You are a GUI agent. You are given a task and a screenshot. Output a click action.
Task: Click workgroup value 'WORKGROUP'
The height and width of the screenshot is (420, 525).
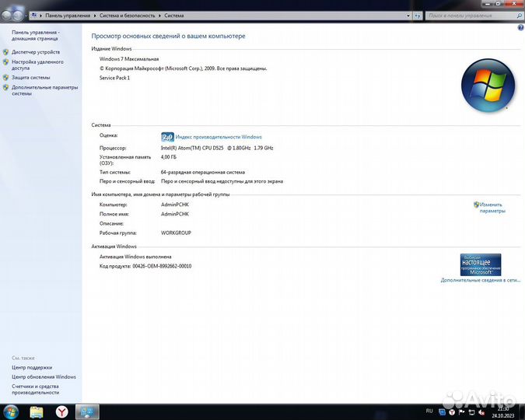[176, 233]
